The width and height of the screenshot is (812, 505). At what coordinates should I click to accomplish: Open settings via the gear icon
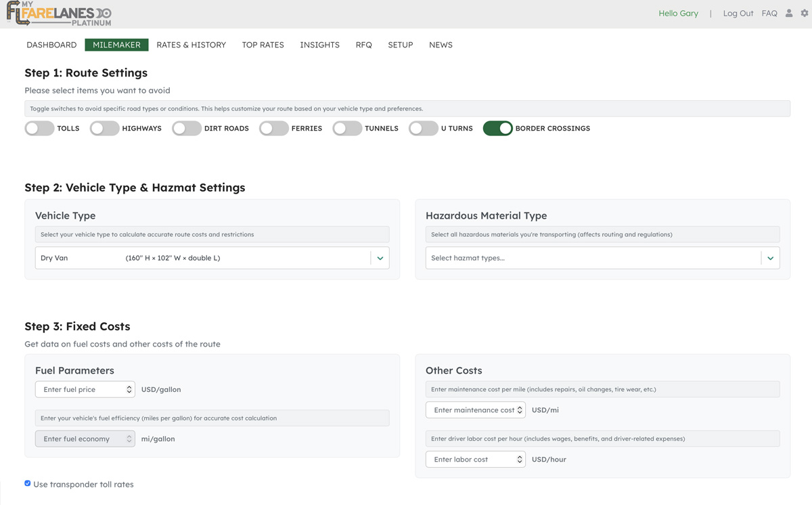click(x=805, y=14)
